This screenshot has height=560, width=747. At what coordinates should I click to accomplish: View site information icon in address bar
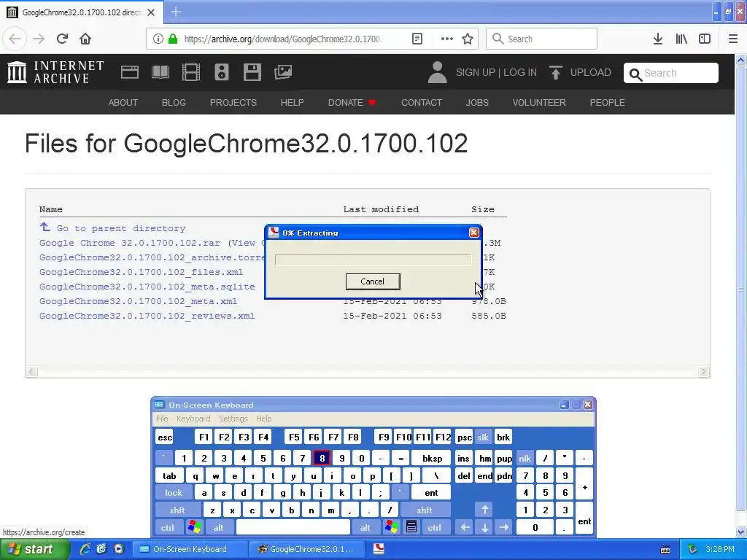(x=158, y=39)
